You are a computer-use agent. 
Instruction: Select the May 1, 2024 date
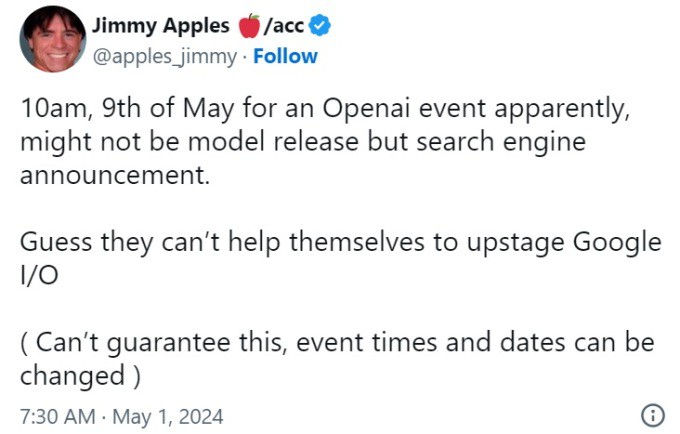click(x=168, y=417)
